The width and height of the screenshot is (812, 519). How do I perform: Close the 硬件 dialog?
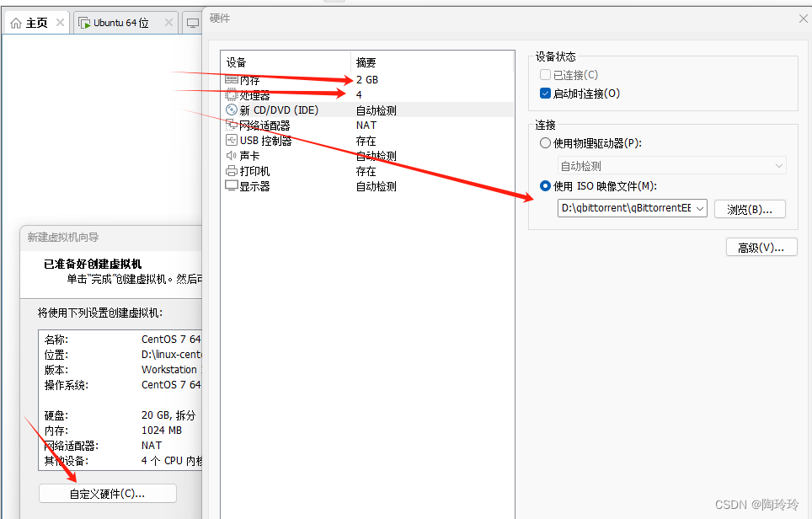coord(804,19)
